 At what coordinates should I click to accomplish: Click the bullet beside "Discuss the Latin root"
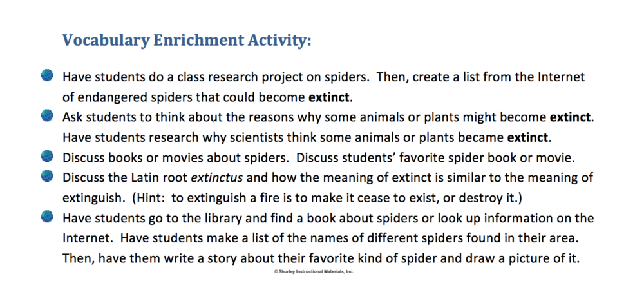point(46,176)
